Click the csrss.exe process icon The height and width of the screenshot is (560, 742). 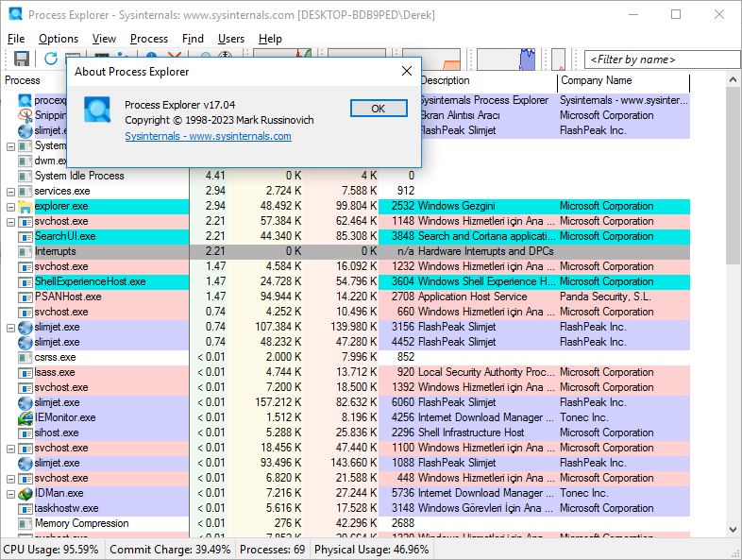point(25,357)
